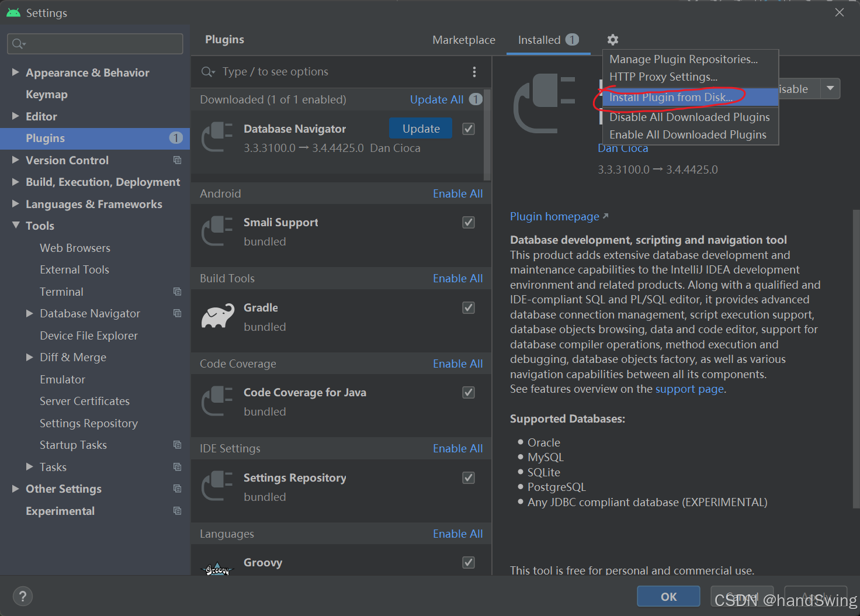The height and width of the screenshot is (616, 860).
Task: Click the Android Studio logo in title bar
Action: click(x=13, y=12)
